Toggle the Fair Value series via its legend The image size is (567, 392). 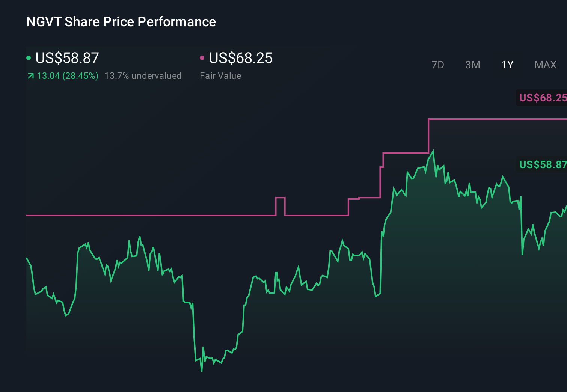tap(202, 58)
